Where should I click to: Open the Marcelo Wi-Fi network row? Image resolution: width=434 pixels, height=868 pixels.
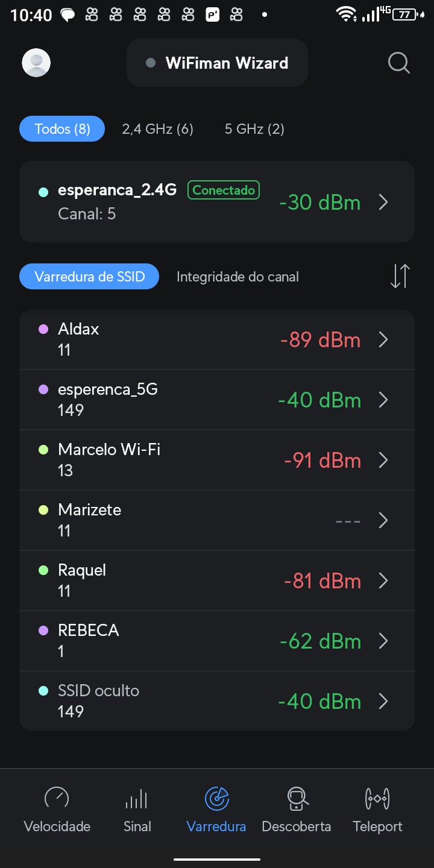(x=181, y=460)
